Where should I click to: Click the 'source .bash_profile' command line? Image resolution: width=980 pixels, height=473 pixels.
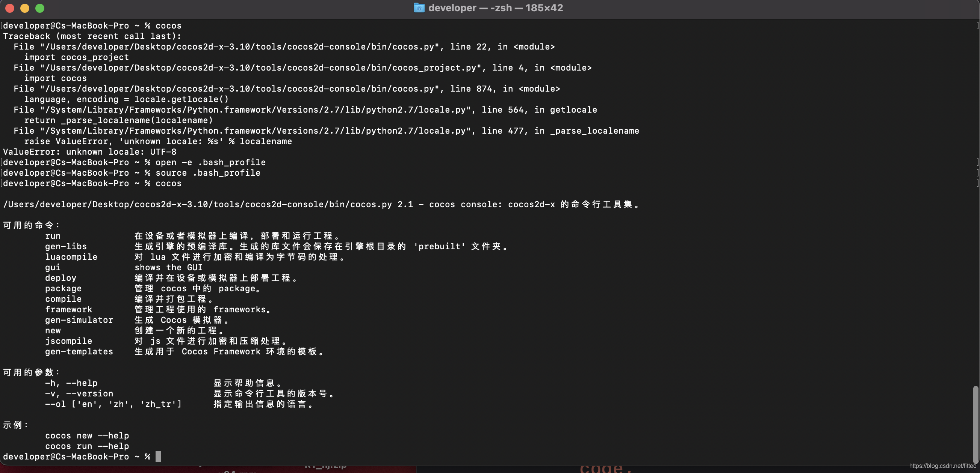208,173
